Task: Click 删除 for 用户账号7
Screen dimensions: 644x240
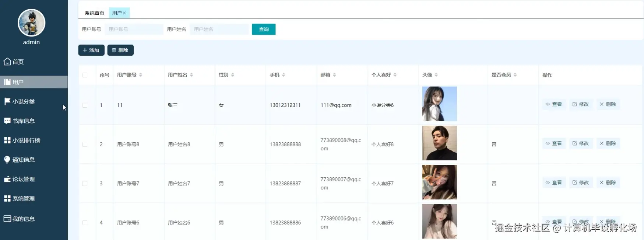Action: tap(608, 182)
